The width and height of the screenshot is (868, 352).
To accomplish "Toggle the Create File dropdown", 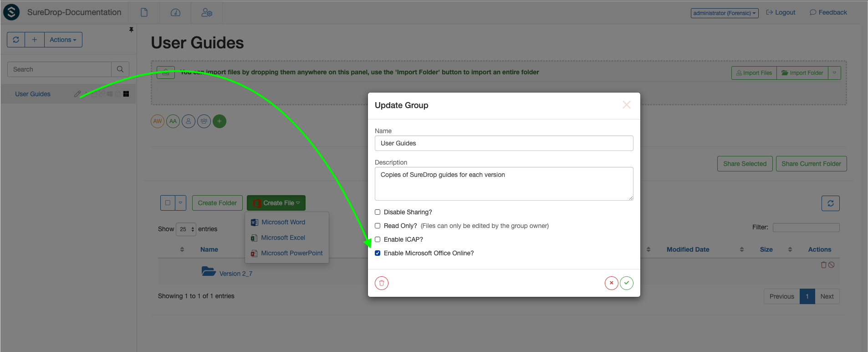I will pos(276,203).
